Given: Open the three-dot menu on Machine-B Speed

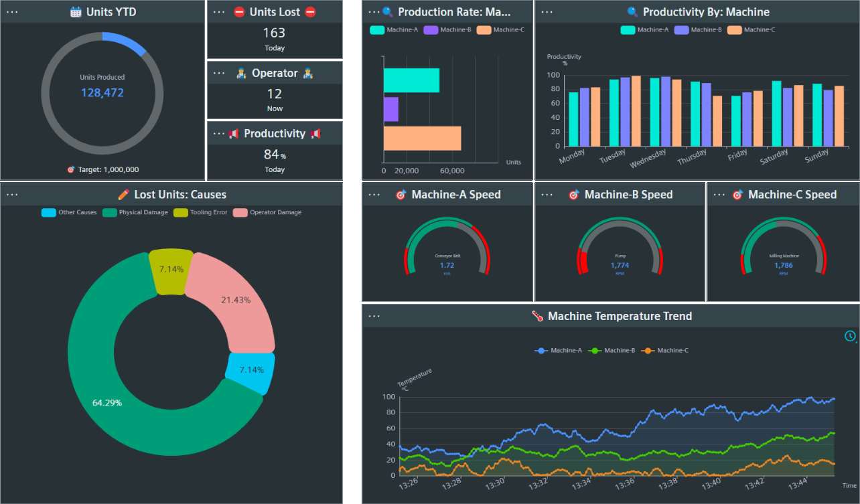Looking at the screenshot, I should pyautogui.click(x=547, y=195).
